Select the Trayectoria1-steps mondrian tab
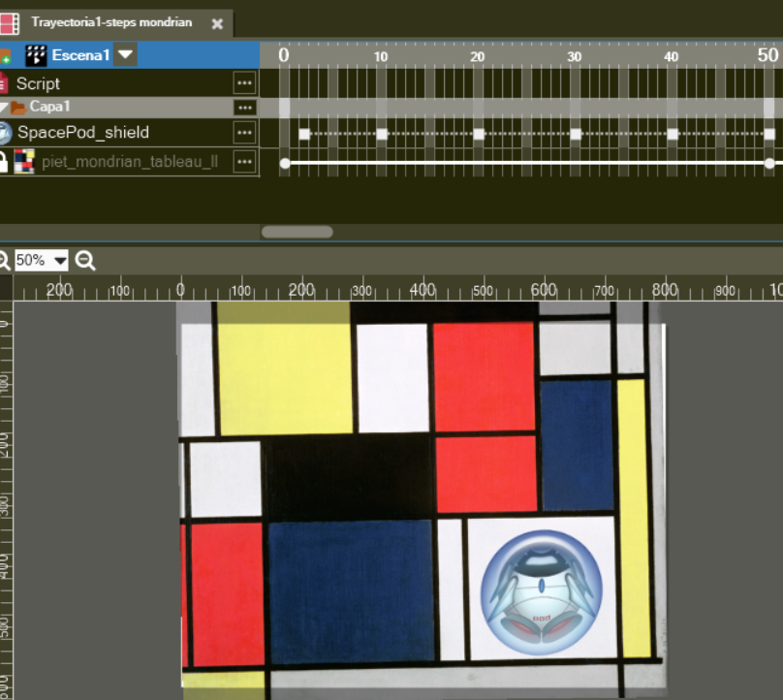The image size is (783, 700). [x=110, y=22]
